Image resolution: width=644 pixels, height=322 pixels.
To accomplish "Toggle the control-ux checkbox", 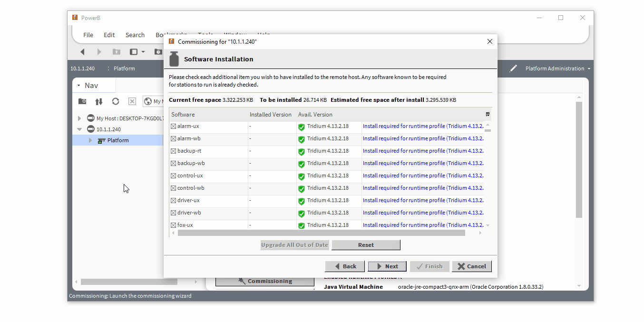I will [x=174, y=176].
